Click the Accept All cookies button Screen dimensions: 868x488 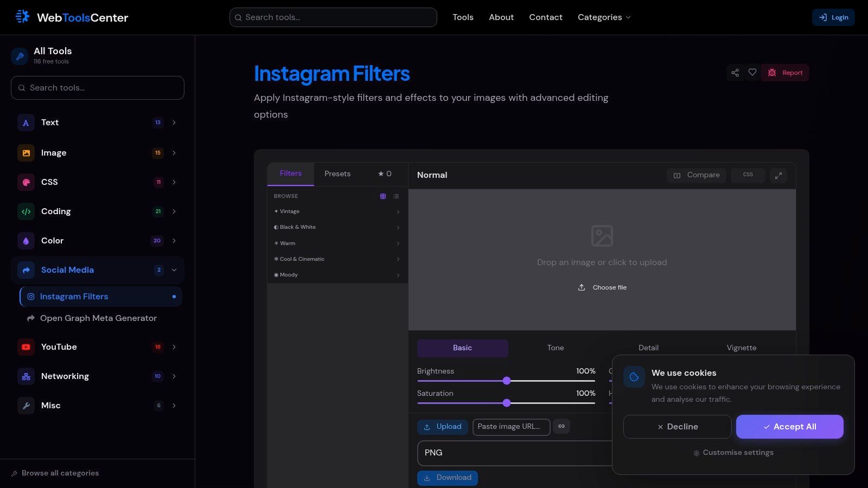click(790, 427)
